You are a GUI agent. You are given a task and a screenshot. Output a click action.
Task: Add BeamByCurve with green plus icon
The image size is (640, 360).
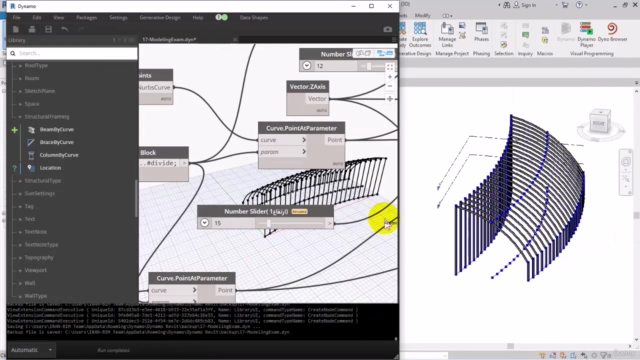point(15,130)
